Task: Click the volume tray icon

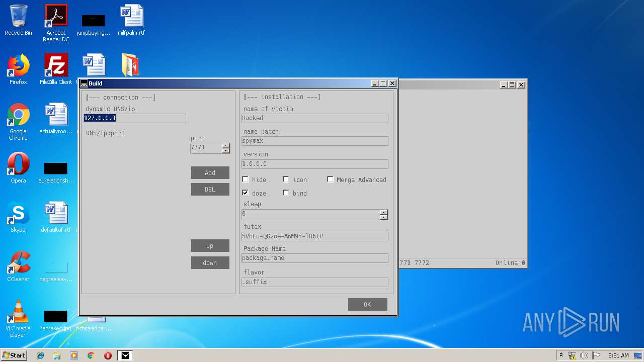Action: tap(584, 355)
